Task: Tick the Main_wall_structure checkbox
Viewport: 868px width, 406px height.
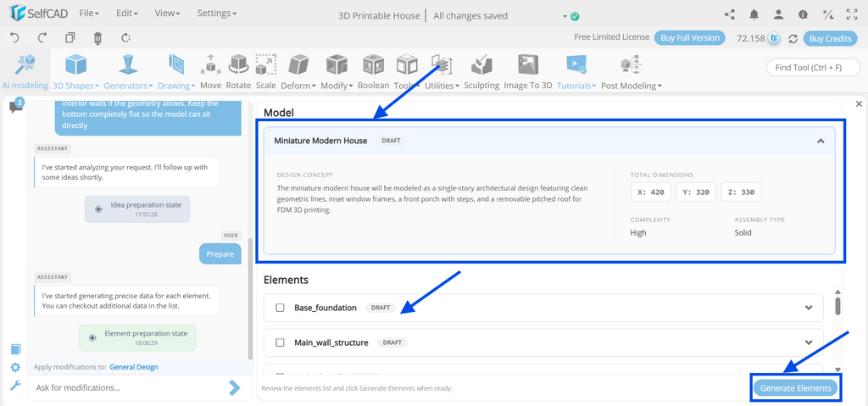Action: [x=280, y=342]
